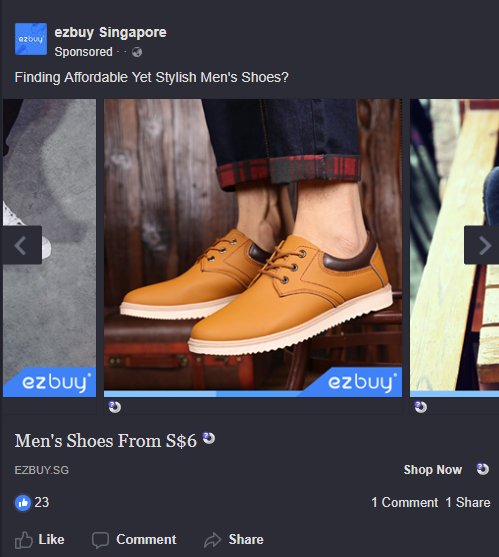Click the Men's Shoes From S$6 headline
Image resolution: width=499 pixels, height=557 pixels.
pos(105,441)
